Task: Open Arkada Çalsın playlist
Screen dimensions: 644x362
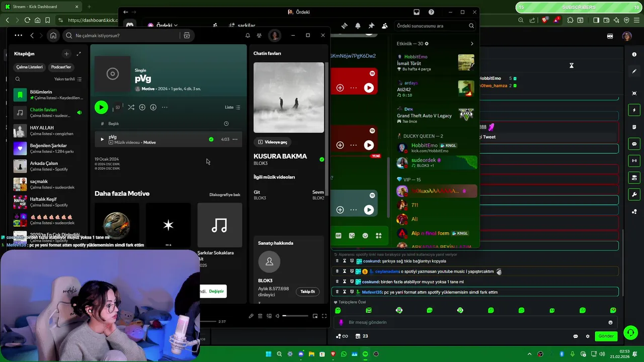Action: pos(48,166)
